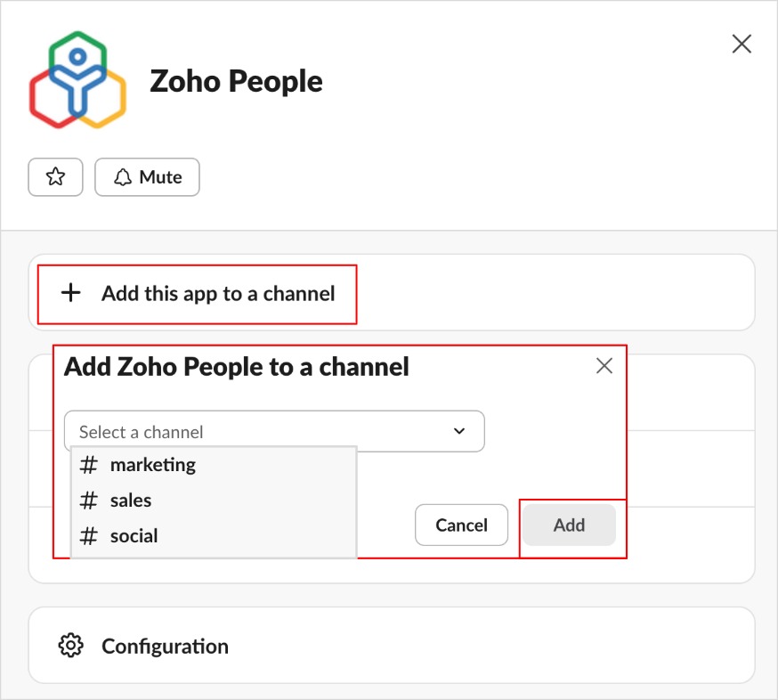Screen dimensions: 778x700
Task: Click the Configuration label text
Action: [165, 646]
